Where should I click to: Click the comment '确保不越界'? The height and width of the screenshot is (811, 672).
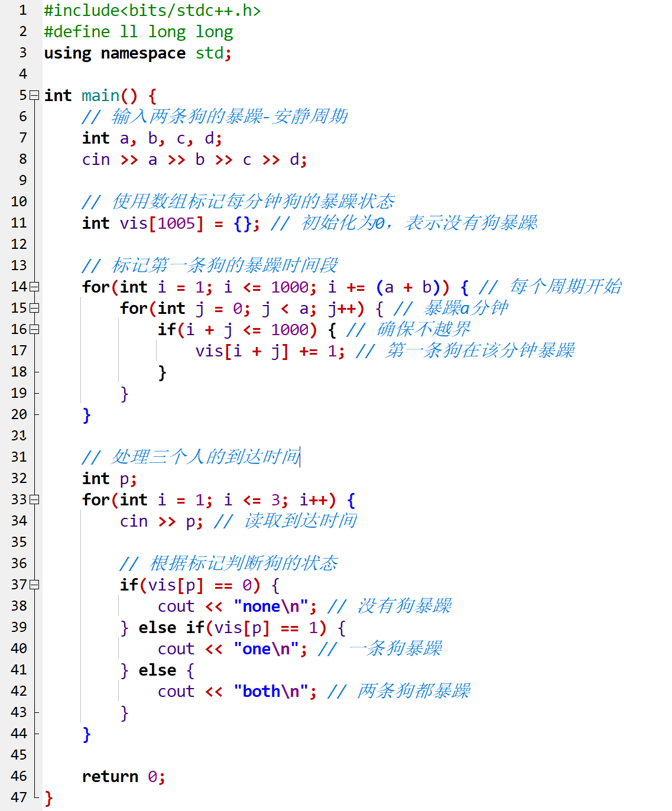(409, 329)
